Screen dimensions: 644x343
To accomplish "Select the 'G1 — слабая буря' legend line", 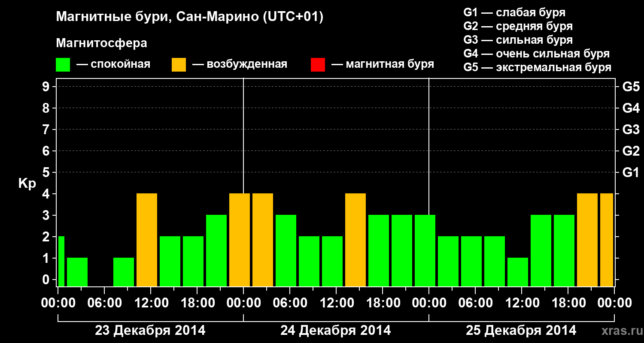I will pos(514,12).
